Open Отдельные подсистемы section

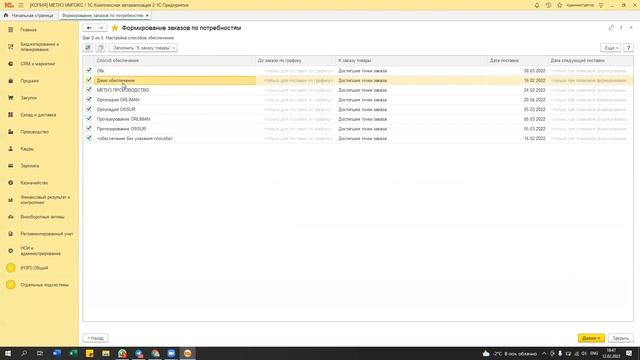44,285
